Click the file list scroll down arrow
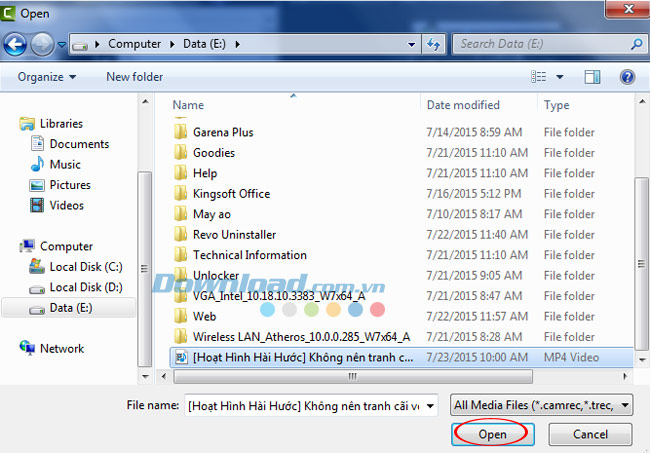Viewport: 650px width, 453px height. pos(642,360)
